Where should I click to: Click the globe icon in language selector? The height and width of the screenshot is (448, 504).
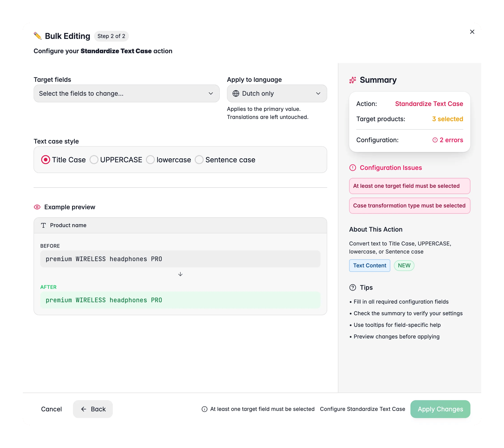pyautogui.click(x=236, y=94)
